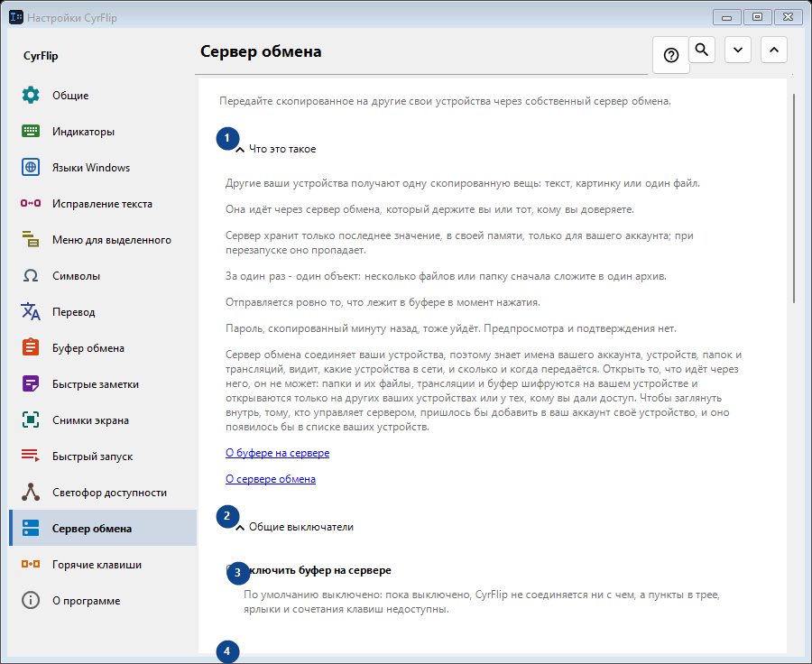Switch to the Общие settings page

(103, 96)
